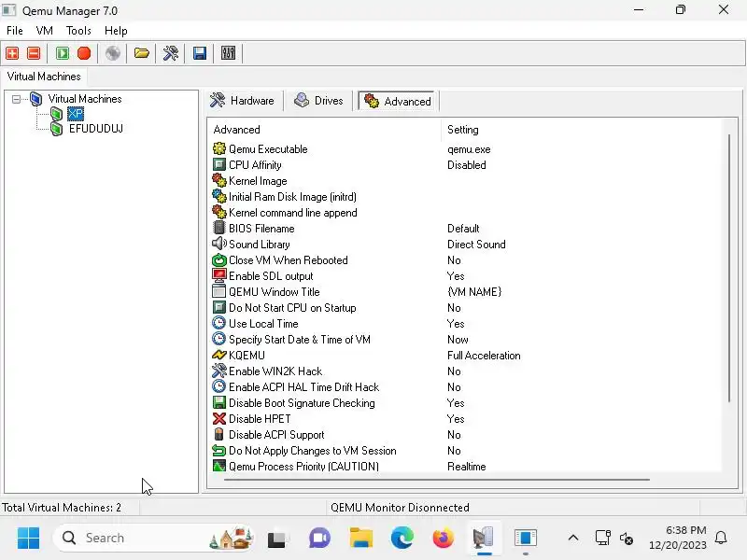Image resolution: width=747 pixels, height=560 pixels.
Task: Click the Enable WIN2K Hack tools icon
Action: tap(219, 371)
